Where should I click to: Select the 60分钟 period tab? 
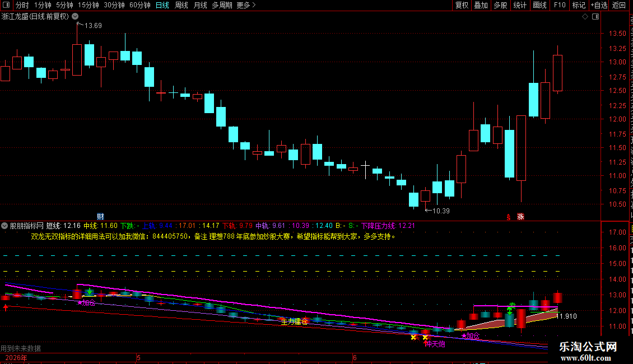click(x=140, y=5)
